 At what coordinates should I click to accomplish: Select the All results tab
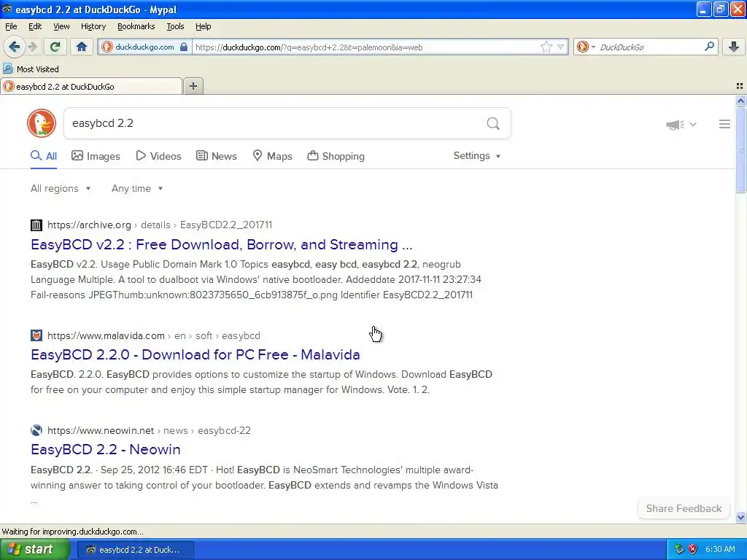pyautogui.click(x=44, y=156)
